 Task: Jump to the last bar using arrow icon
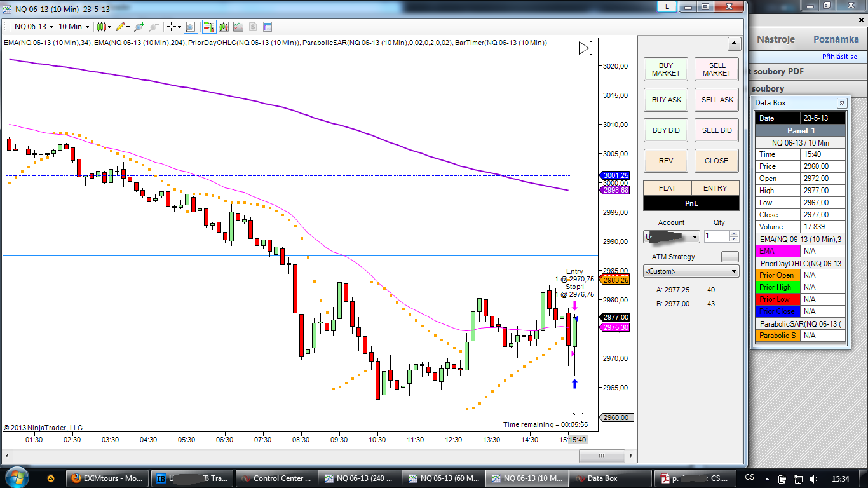coord(585,48)
